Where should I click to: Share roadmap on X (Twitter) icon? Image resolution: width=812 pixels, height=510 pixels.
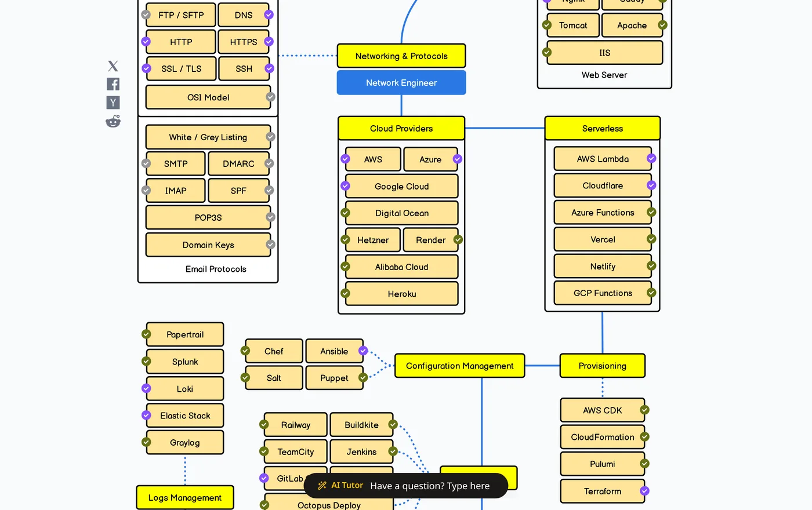[x=113, y=66]
